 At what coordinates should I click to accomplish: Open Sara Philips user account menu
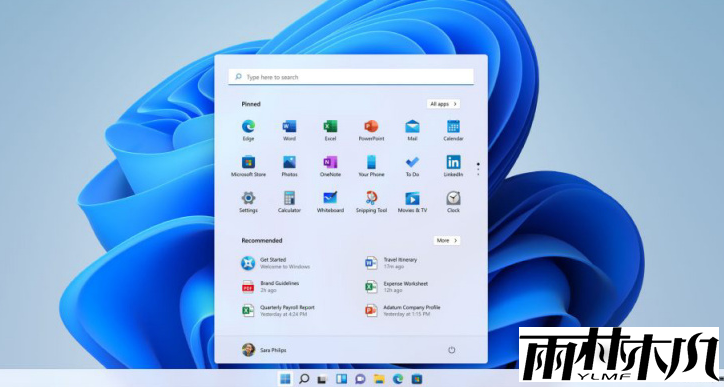pos(264,350)
